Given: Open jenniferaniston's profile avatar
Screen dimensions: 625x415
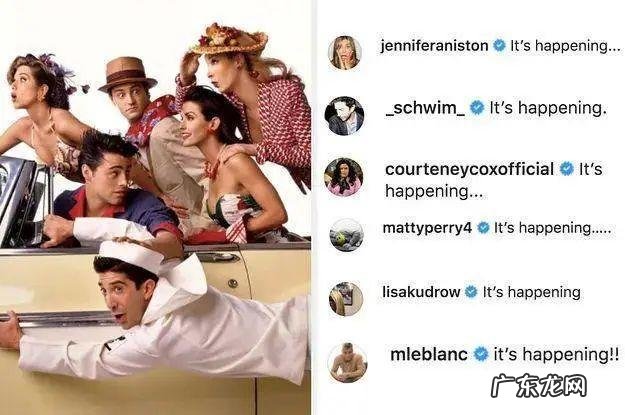Looking at the screenshot, I should click(x=344, y=52).
